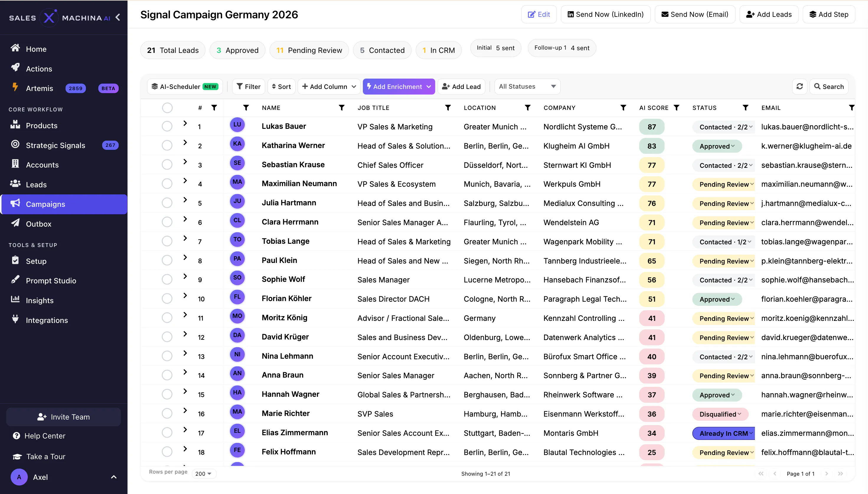Image resolution: width=868 pixels, height=494 pixels.
Task: Open Rows per page dropdown showing 200
Action: (204, 474)
